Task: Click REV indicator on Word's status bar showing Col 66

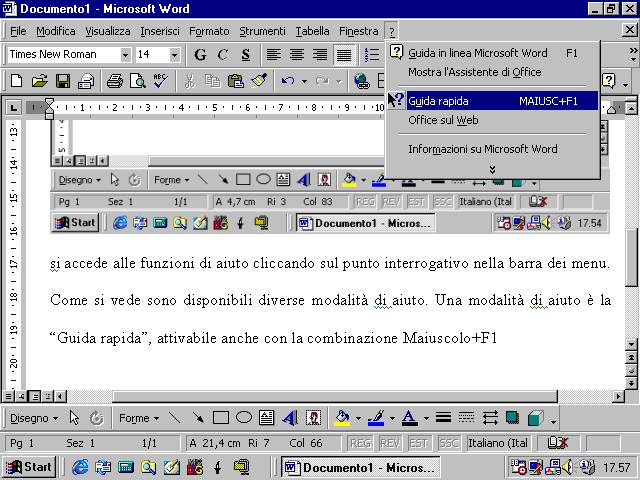Action: 390,443
